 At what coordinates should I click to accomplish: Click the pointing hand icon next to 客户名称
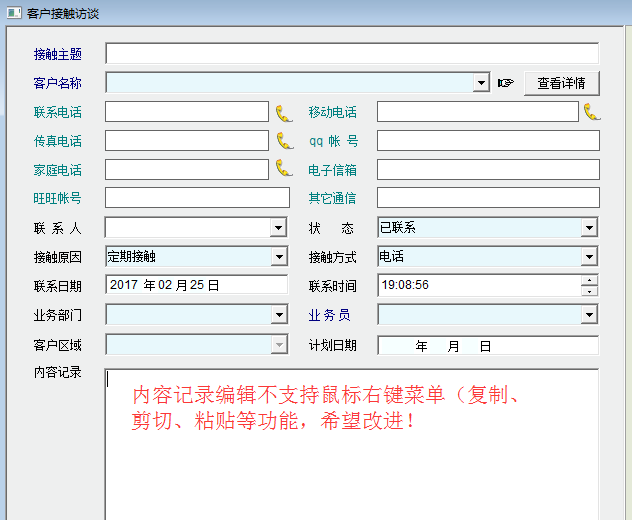pos(506,83)
